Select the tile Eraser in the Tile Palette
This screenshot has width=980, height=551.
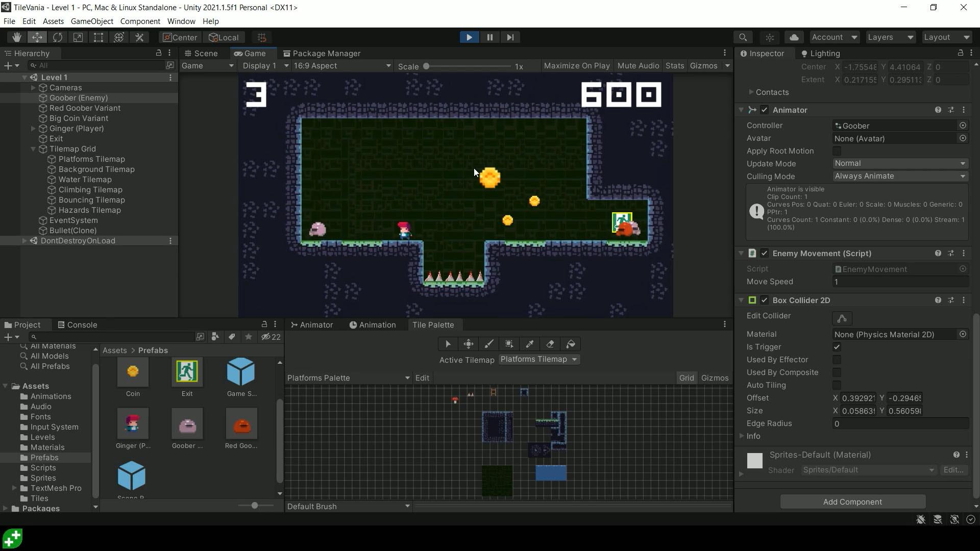pos(550,343)
